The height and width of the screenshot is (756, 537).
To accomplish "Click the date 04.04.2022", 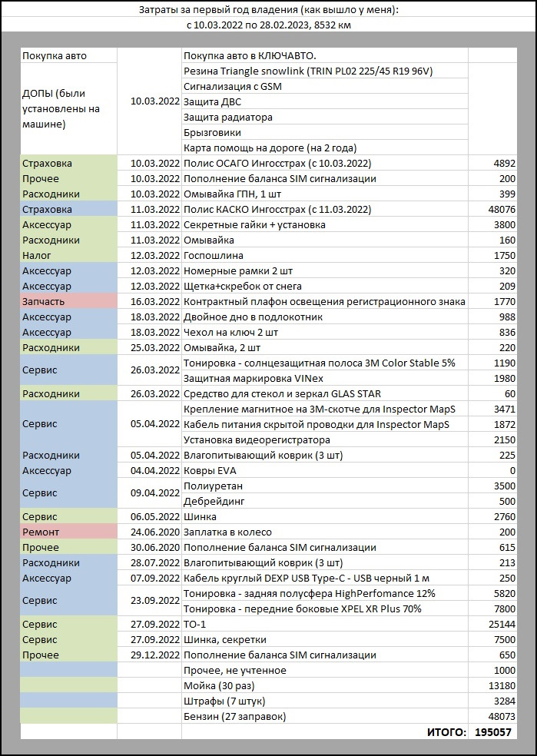I will [x=154, y=471].
